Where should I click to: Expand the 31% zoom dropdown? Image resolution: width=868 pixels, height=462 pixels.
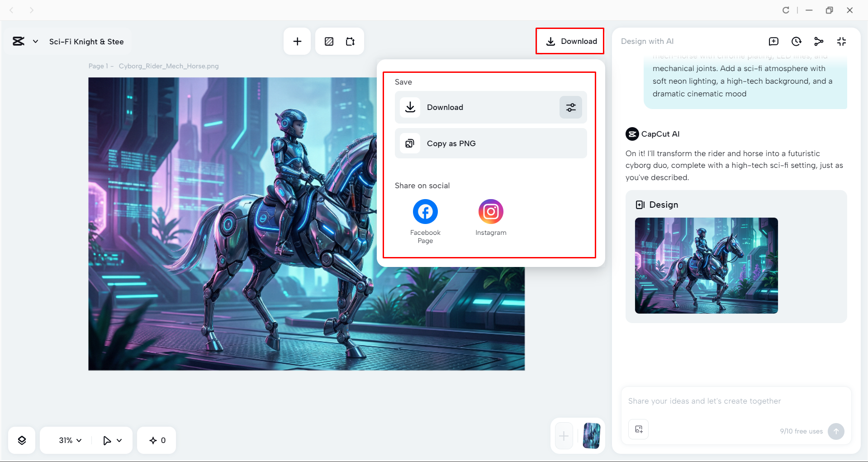pos(70,440)
